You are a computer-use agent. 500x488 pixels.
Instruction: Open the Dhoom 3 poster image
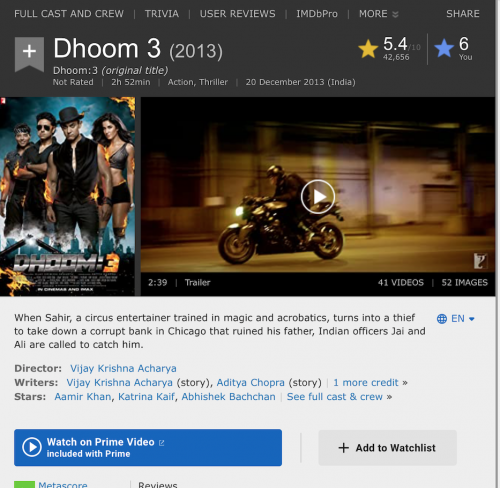(68, 197)
